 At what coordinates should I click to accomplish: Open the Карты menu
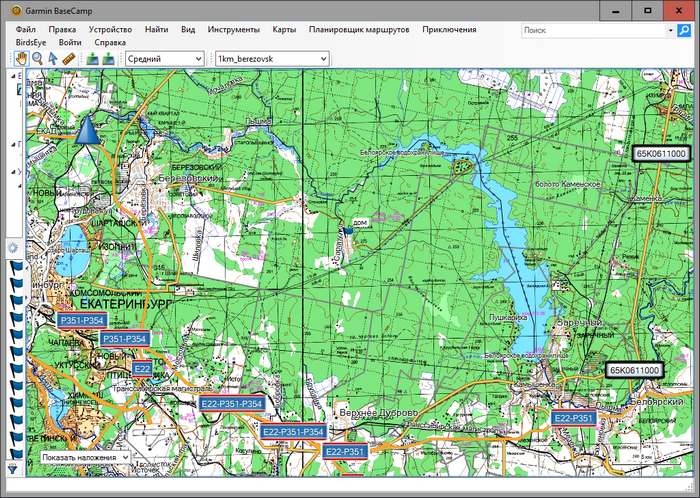284,30
